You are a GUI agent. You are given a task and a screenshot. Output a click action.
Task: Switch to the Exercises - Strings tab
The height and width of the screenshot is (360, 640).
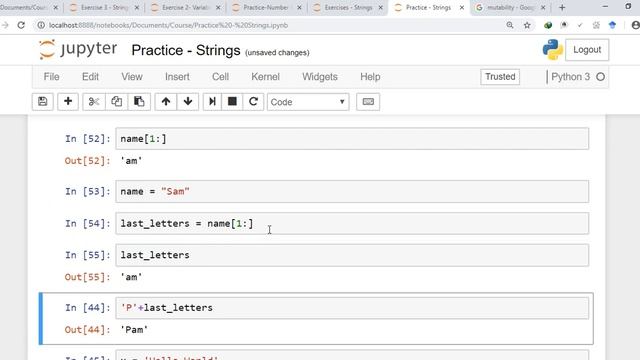coord(348,7)
